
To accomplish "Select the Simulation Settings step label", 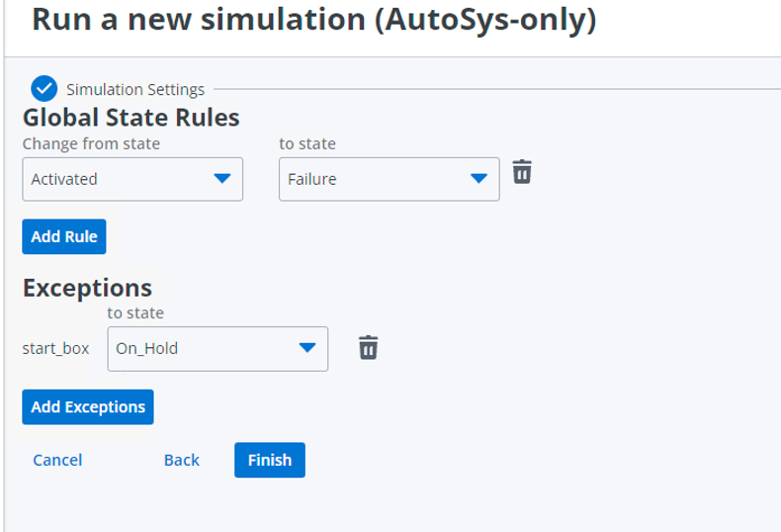I will 135,89.
